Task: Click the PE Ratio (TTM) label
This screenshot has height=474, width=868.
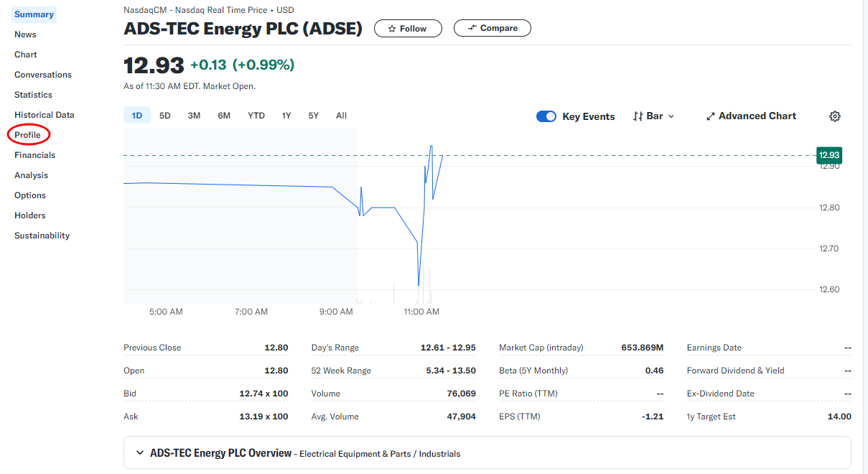Action: click(528, 394)
